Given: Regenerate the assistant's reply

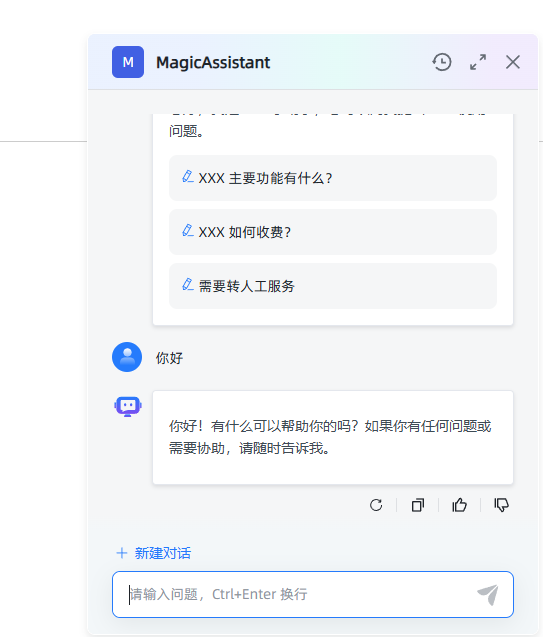Looking at the screenshot, I should click(376, 505).
